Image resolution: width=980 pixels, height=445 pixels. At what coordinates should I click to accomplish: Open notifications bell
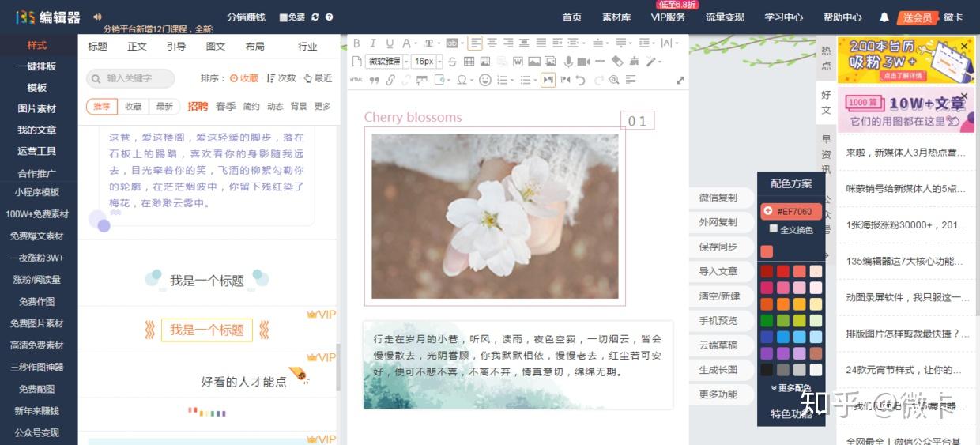point(884,17)
